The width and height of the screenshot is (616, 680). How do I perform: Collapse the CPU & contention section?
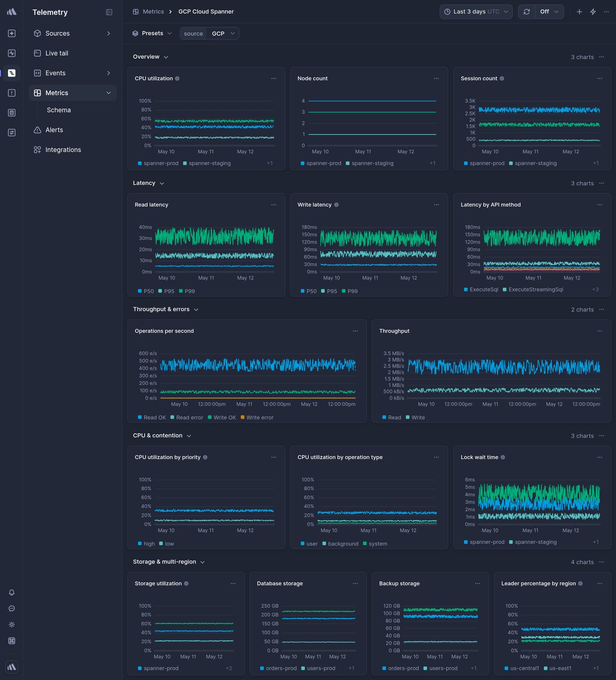click(x=162, y=436)
